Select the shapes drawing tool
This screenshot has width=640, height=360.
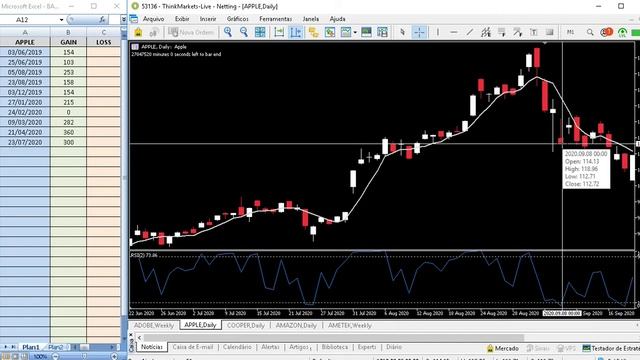[x=550, y=32]
